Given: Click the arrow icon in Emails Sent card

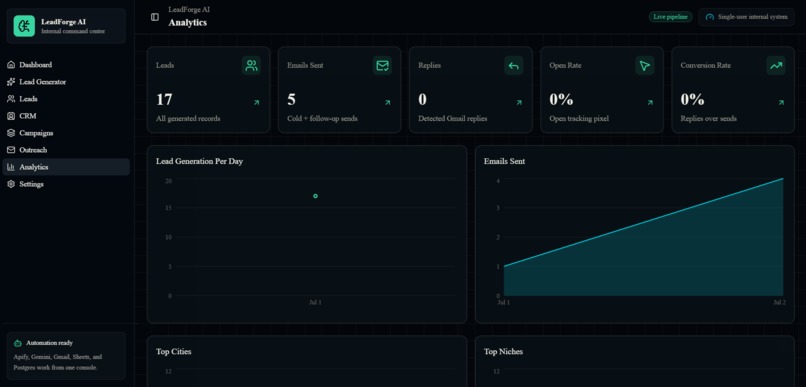Looking at the screenshot, I should tap(388, 103).
